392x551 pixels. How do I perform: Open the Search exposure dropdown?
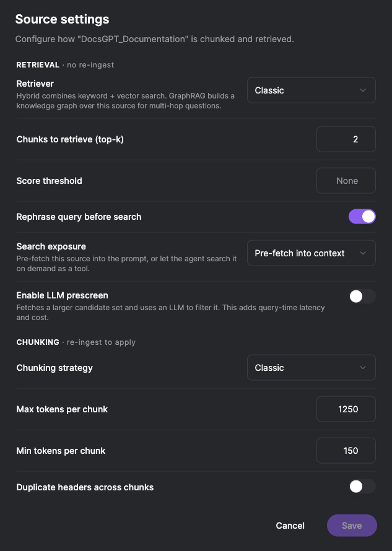coord(311,253)
